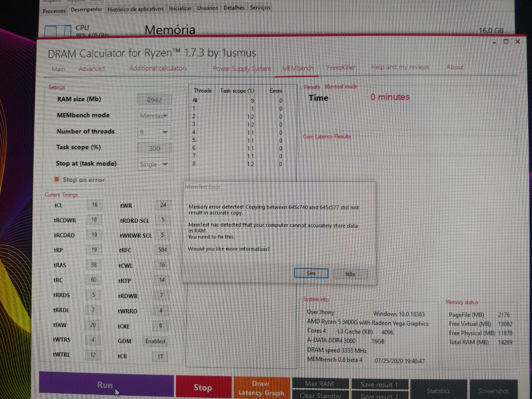This screenshot has width=532, height=399.
Task: Minimize the DRAM Calculator window
Action: click(494, 42)
